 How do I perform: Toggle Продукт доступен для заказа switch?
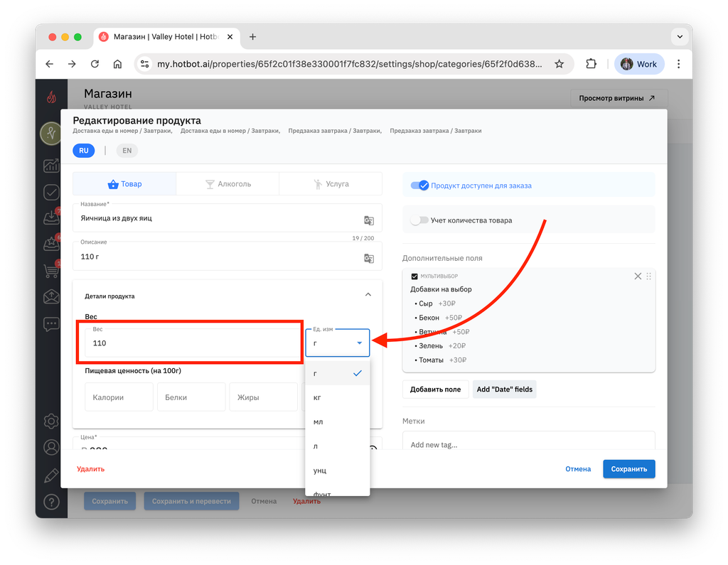(x=419, y=185)
